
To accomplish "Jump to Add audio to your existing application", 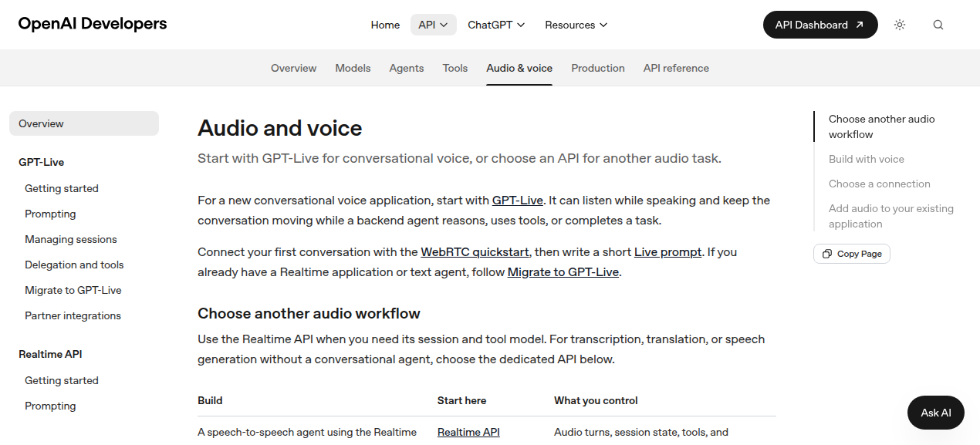I will coord(891,216).
